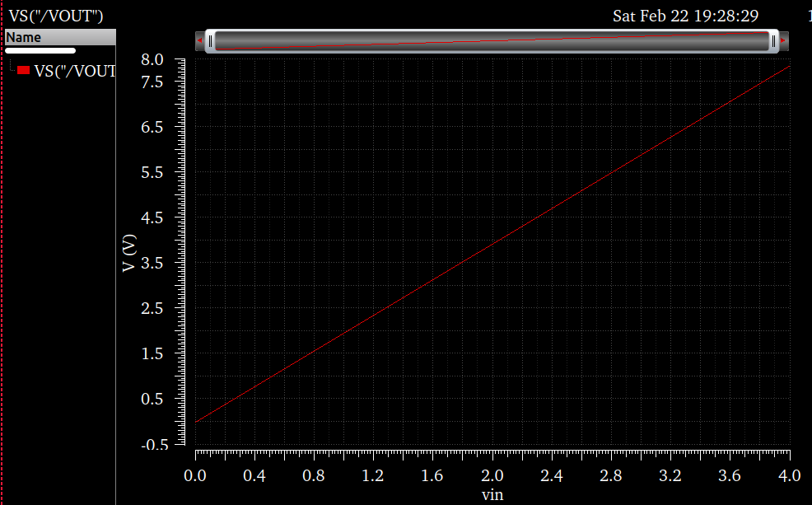Click the 3.6 x-axis tick label
This screenshot has width=812, height=505.
click(729, 475)
